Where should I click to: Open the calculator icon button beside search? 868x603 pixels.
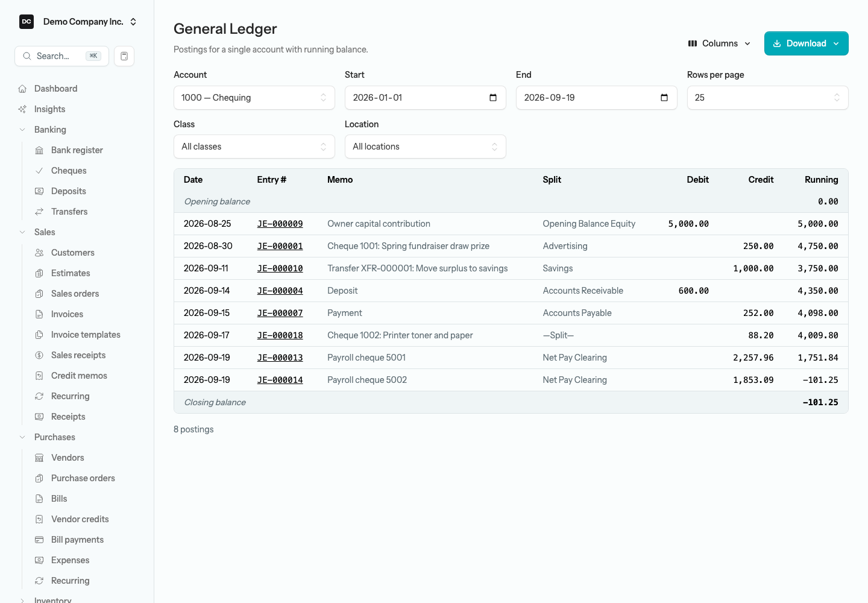124,56
